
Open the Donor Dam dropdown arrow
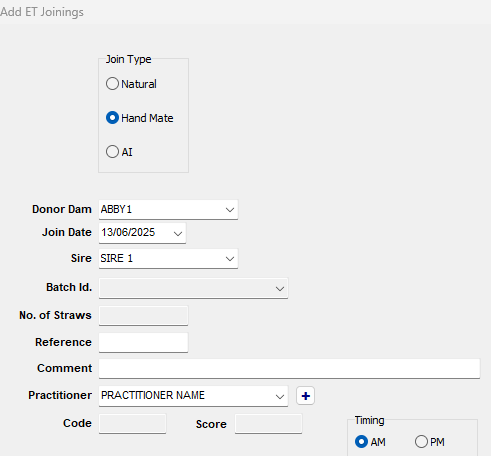[x=230, y=210]
